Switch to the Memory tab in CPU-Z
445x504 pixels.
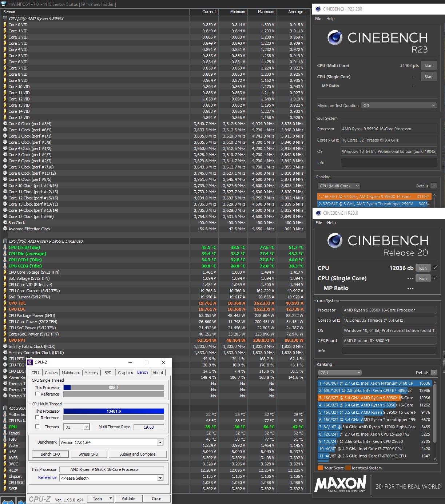(91, 373)
